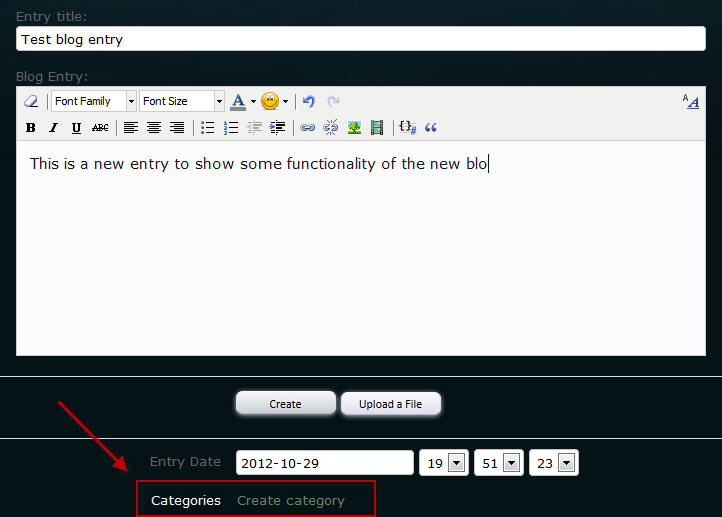Insert a bulleted unordered list

[208, 128]
